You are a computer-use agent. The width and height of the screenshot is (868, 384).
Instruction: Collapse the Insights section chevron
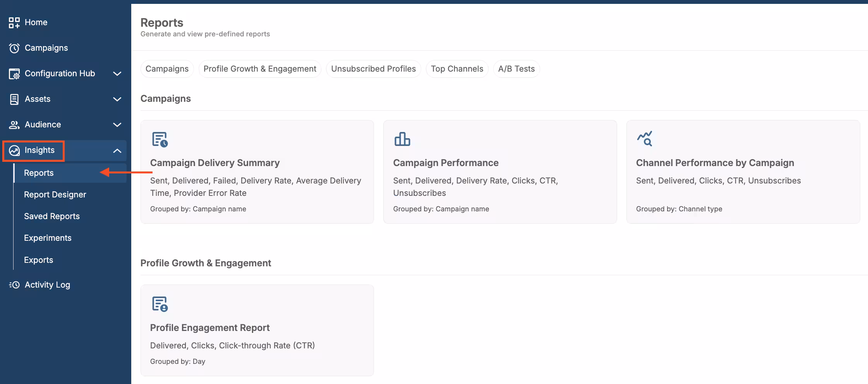pos(117,151)
